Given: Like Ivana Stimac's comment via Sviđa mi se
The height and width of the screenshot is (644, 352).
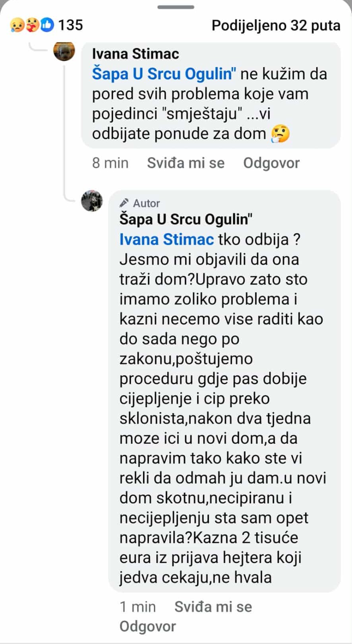Looking at the screenshot, I should pos(186,163).
